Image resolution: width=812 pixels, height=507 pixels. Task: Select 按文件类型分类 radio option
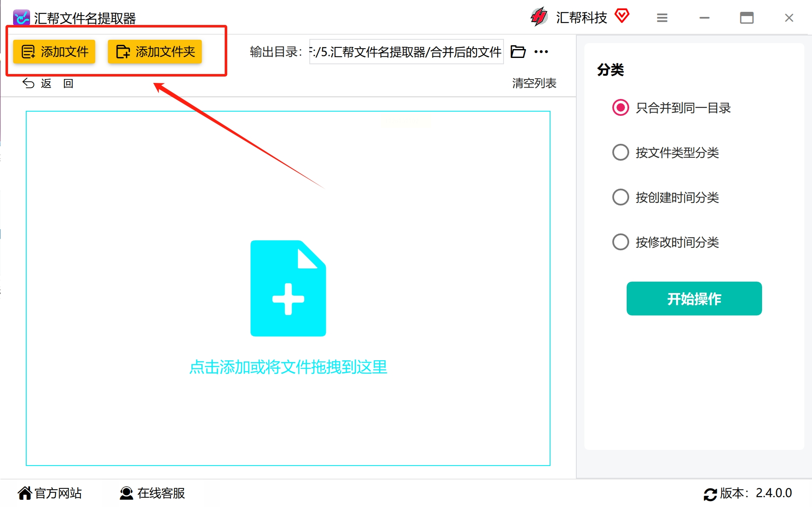[666, 152]
